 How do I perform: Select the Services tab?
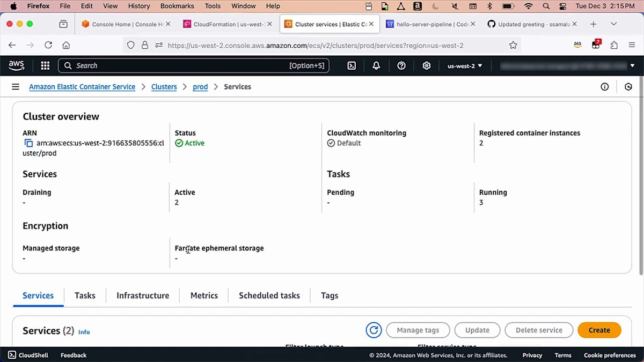click(x=38, y=295)
